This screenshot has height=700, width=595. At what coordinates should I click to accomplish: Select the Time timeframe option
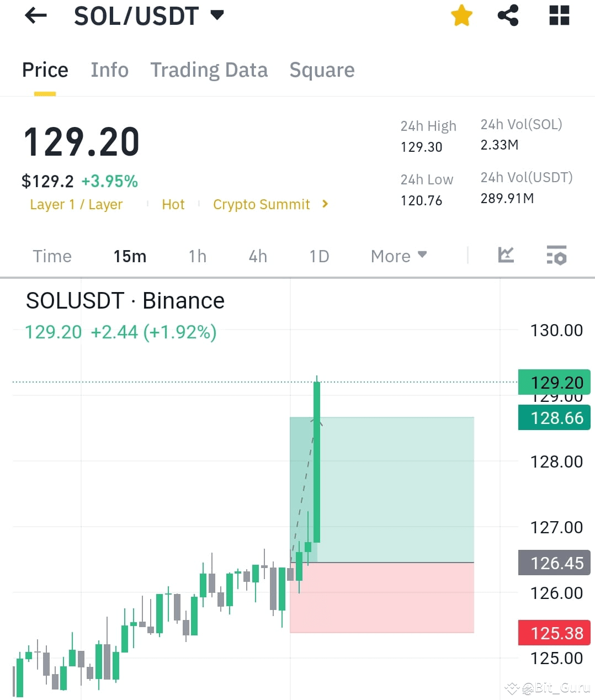pyautogui.click(x=52, y=256)
